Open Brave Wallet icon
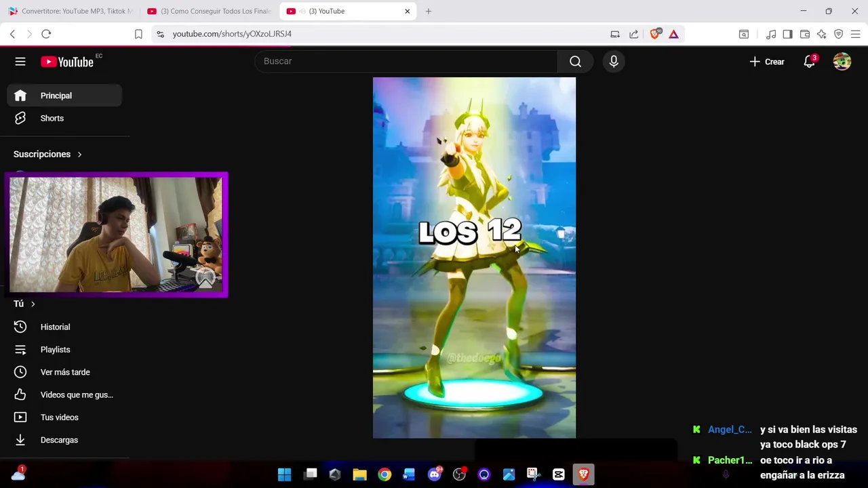The image size is (868, 488). coord(805,34)
